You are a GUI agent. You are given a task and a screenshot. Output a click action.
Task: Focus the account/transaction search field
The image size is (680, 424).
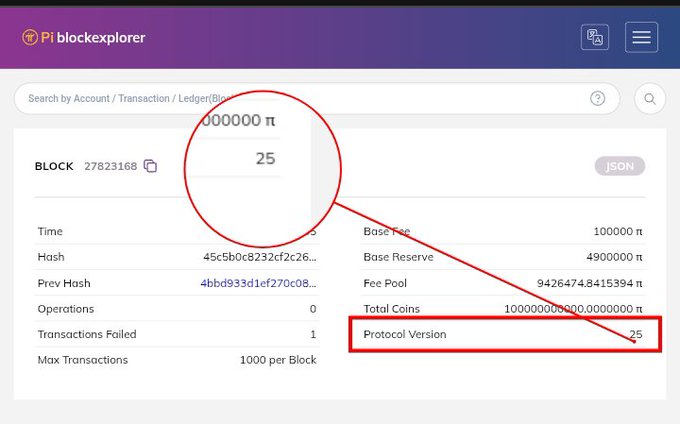tap(317, 98)
